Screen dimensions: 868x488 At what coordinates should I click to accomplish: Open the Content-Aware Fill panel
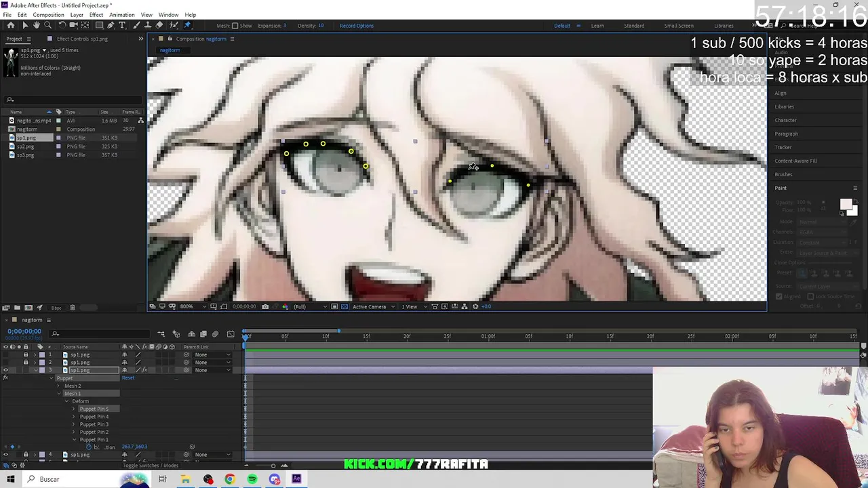795,161
